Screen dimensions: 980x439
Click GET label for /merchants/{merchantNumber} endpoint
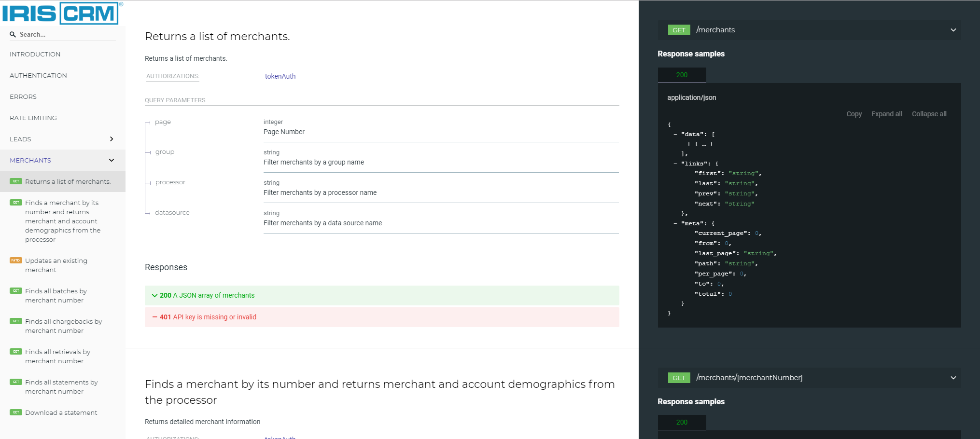point(679,378)
